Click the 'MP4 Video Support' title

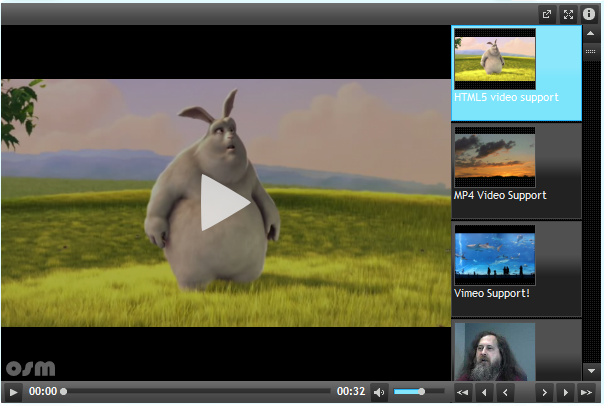pos(500,195)
